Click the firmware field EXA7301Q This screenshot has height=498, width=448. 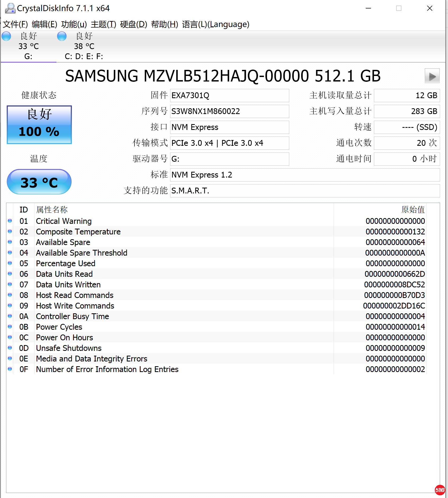[x=229, y=96]
